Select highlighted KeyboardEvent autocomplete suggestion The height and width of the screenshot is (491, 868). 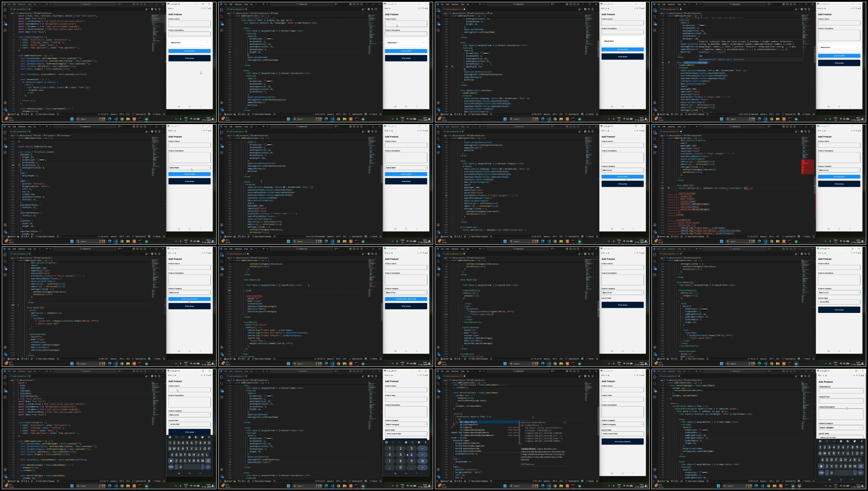(x=470, y=422)
